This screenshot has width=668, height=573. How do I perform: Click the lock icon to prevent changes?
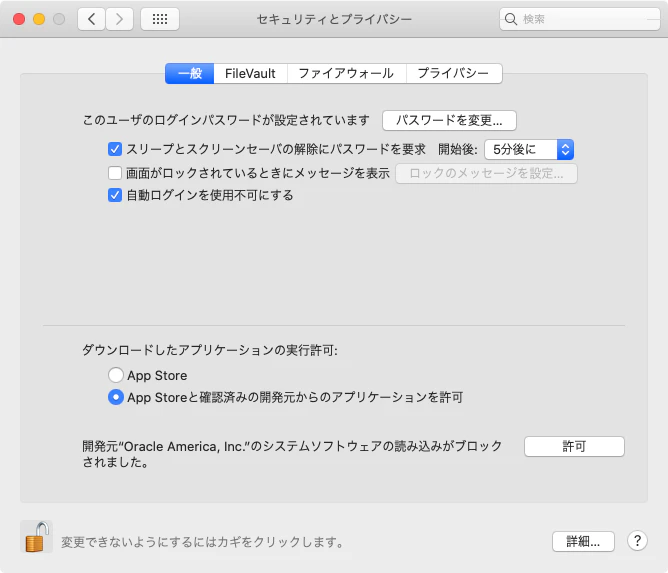37,536
